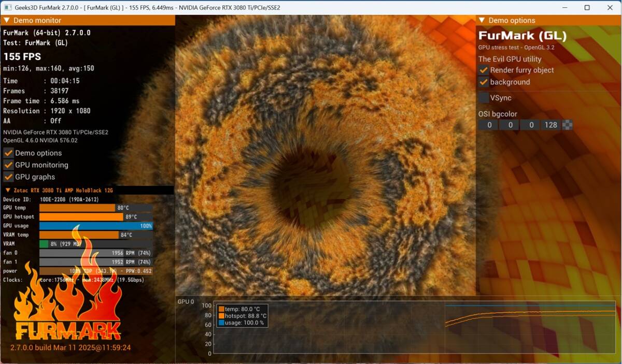Click the GPU temp bar showing 80°C
Viewport: 622px width, 364px height.
96,208
